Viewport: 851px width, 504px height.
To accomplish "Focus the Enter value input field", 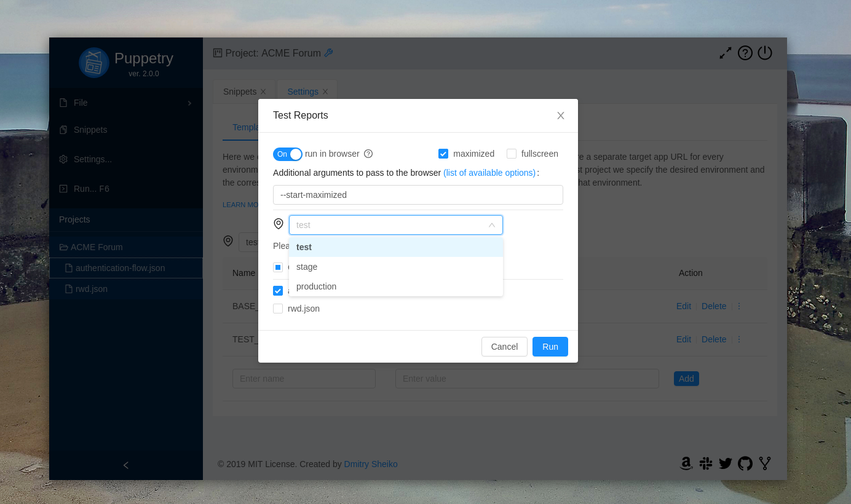I will (x=527, y=379).
